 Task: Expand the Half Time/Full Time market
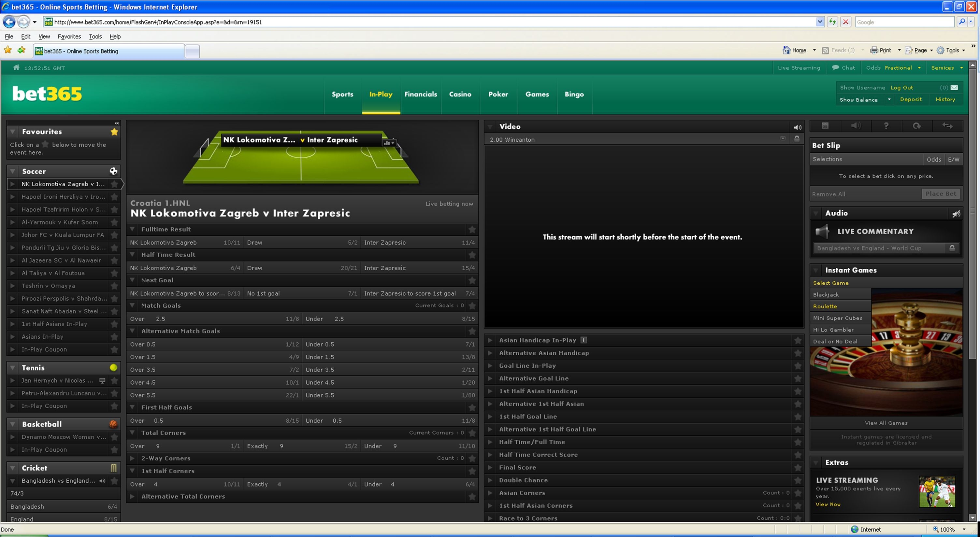(490, 442)
